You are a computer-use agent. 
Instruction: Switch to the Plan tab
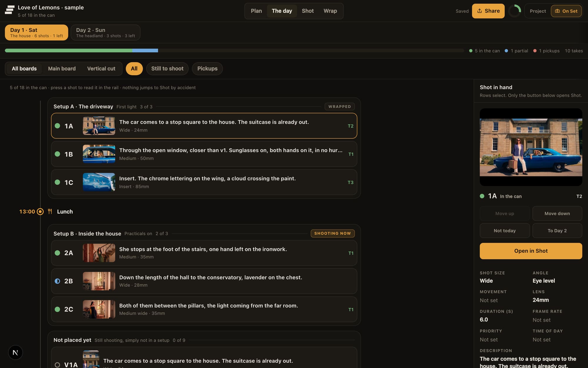click(256, 11)
